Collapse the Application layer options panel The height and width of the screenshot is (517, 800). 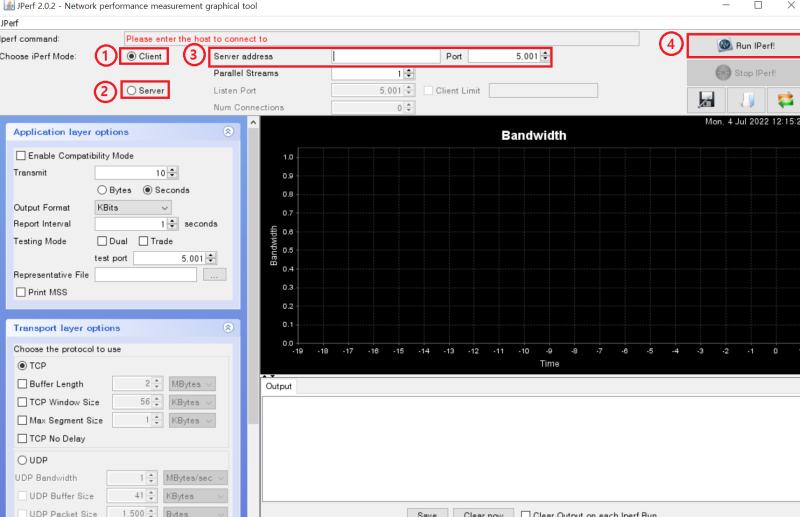tap(228, 132)
